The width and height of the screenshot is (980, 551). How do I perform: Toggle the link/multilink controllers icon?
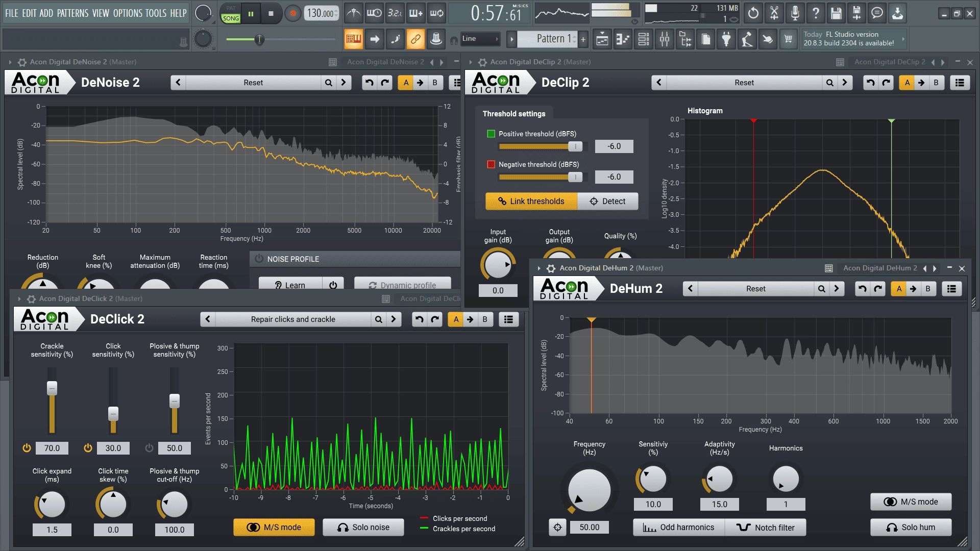click(415, 39)
